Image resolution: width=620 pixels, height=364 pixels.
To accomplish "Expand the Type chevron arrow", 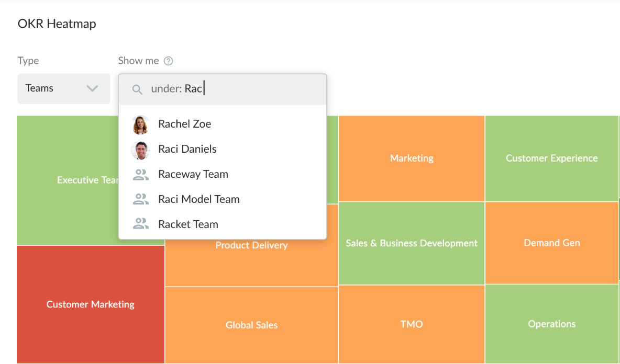I will 92,88.
